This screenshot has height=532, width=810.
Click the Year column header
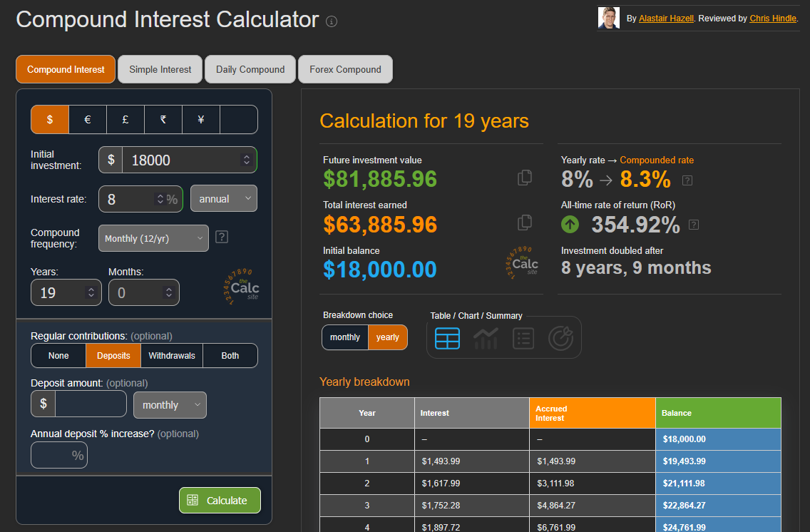pos(366,413)
